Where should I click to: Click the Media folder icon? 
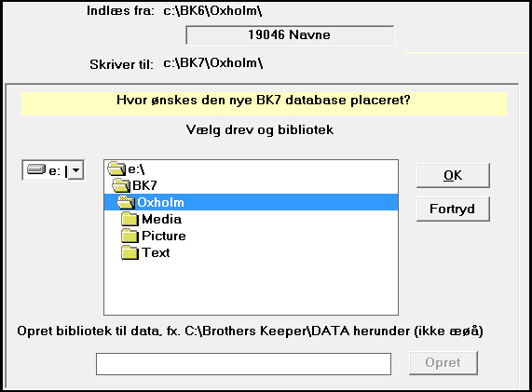pos(130,219)
